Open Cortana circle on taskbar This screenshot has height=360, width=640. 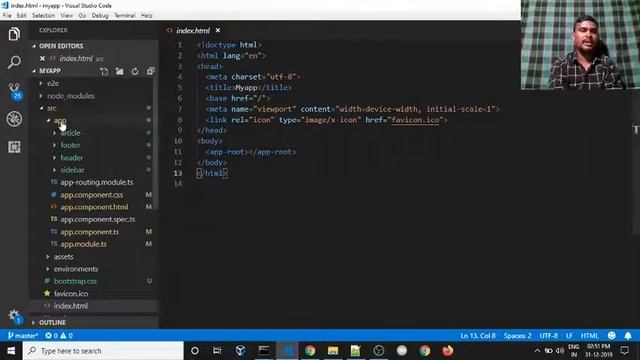pos(195,351)
